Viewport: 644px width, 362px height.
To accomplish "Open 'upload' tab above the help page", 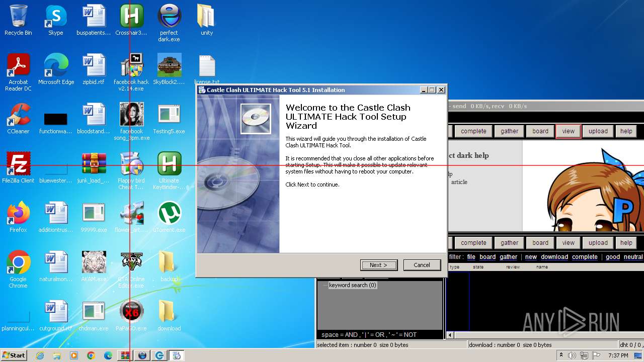I will pyautogui.click(x=598, y=131).
